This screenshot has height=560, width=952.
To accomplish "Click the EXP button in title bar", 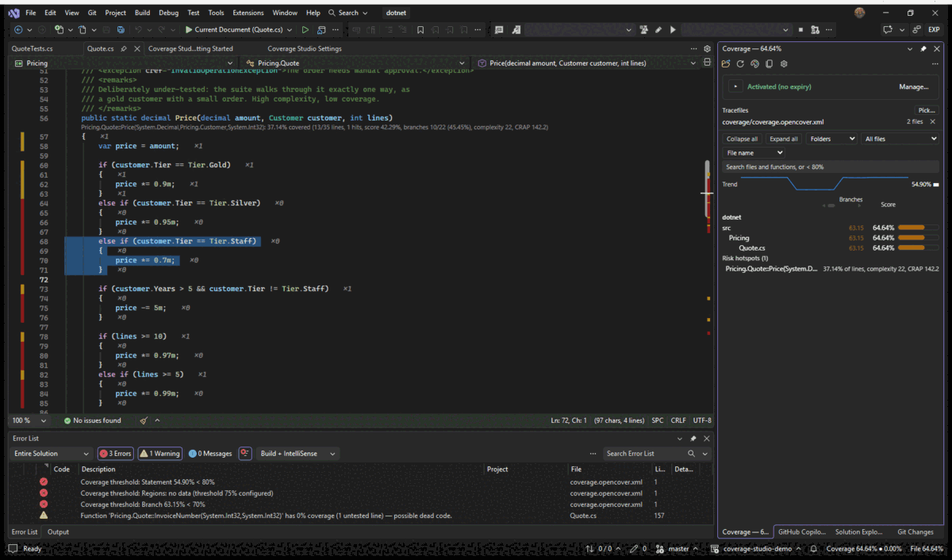I will click(x=934, y=29).
